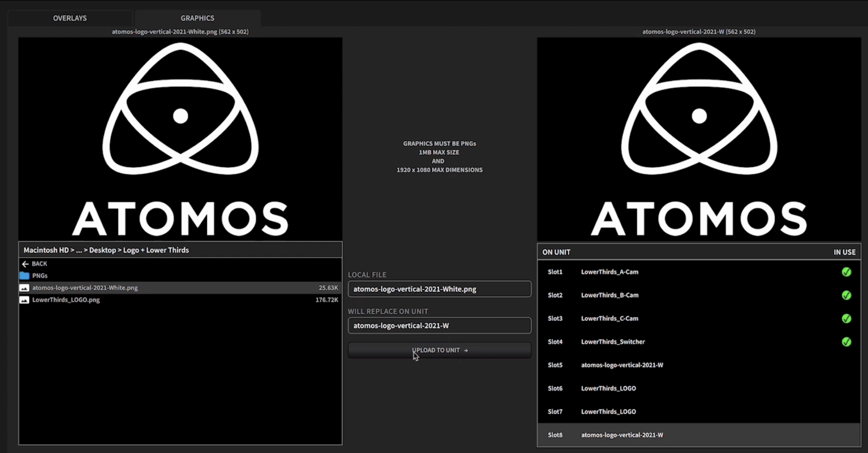This screenshot has width=868, height=453.
Task: Click the back arrow icon
Action: (x=25, y=264)
